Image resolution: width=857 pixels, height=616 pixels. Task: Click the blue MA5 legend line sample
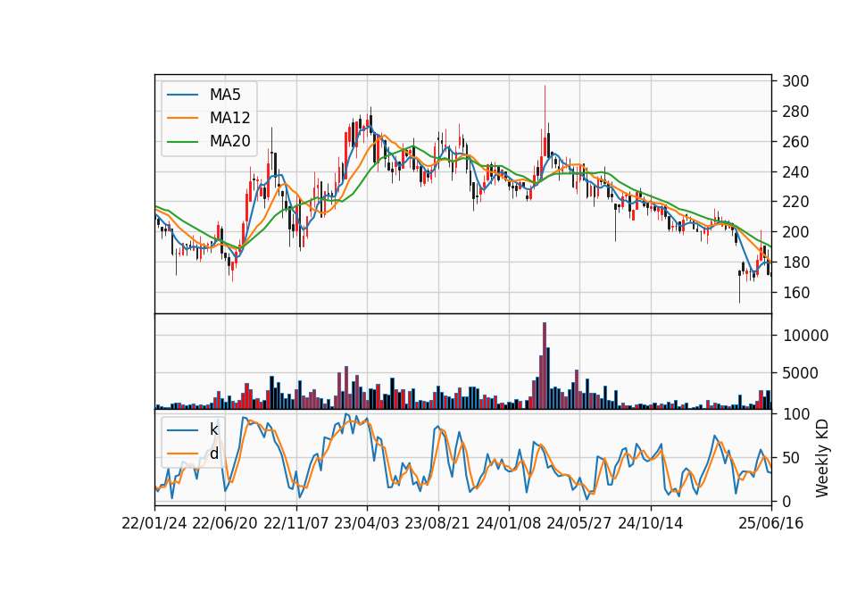tap(182, 95)
